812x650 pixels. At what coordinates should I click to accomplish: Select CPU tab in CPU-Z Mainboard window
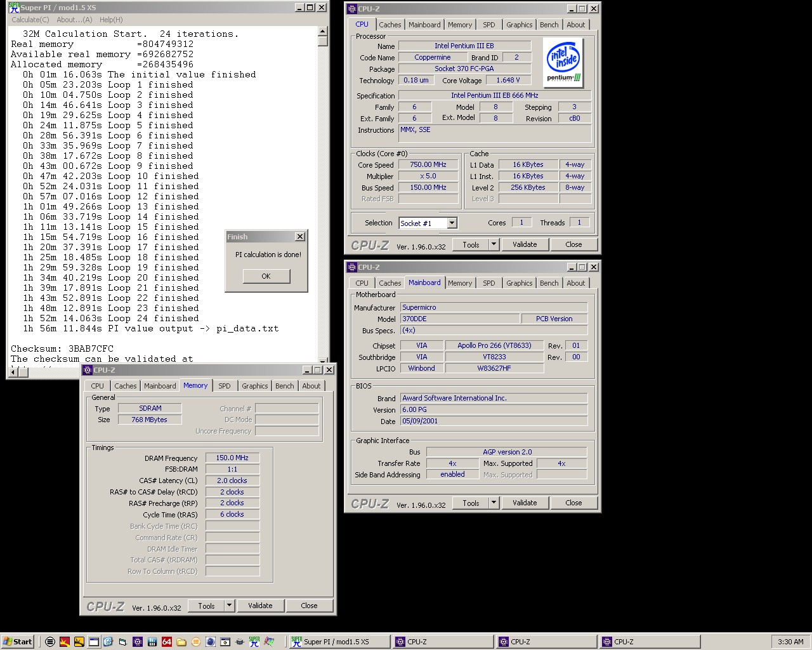(x=362, y=283)
